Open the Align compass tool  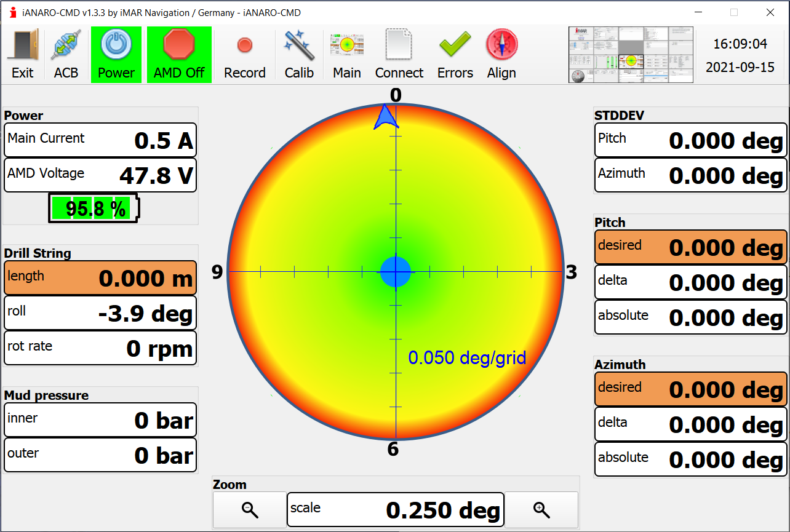pos(501,55)
